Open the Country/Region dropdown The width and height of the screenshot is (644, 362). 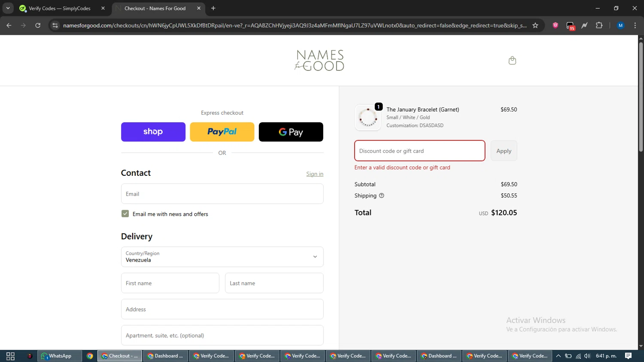pos(222,257)
